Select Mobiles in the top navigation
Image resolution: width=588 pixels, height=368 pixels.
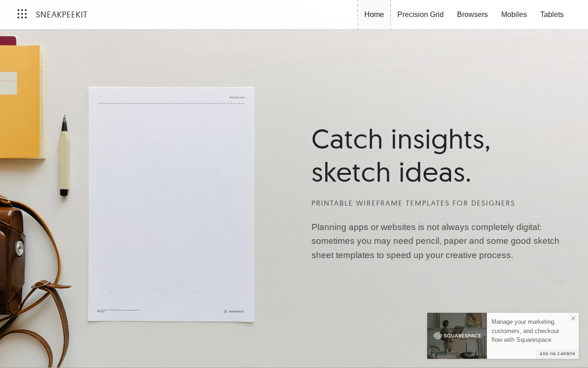[x=514, y=15]
